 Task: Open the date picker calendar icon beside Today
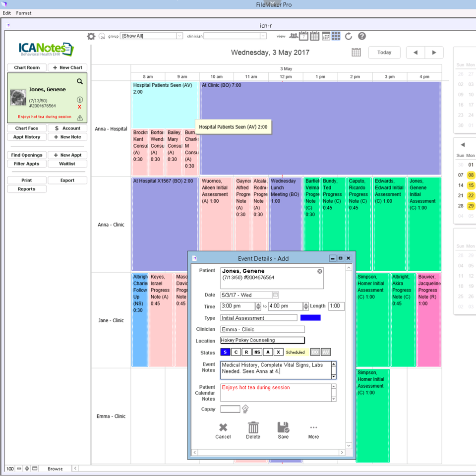(356, 52)
